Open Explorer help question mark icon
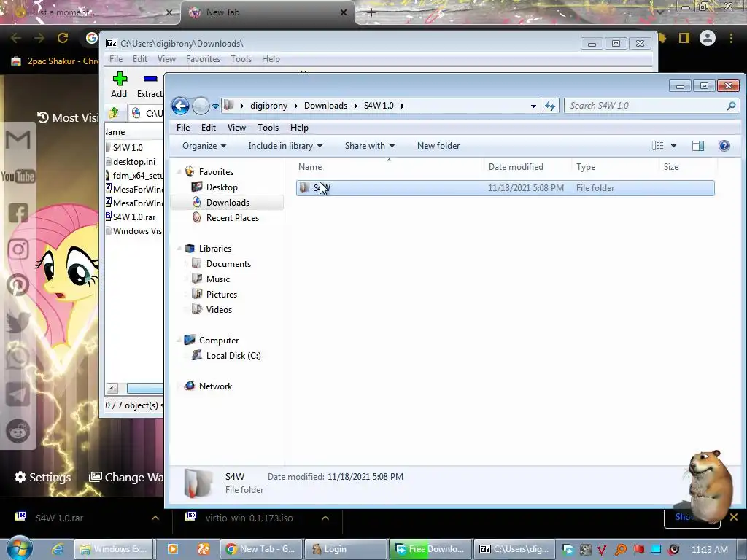 pos(724,146)
